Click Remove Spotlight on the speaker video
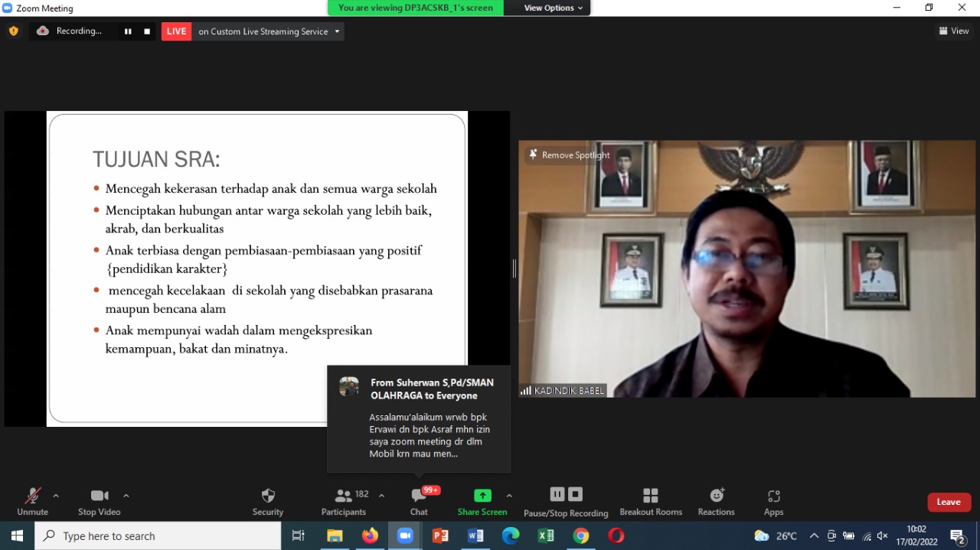Image resolution: width=980 pixels, height=550 pixels. (x=569, y=155)
